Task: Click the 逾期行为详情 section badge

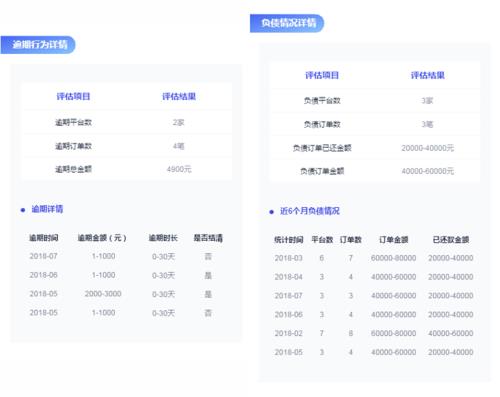Action: 38,45
